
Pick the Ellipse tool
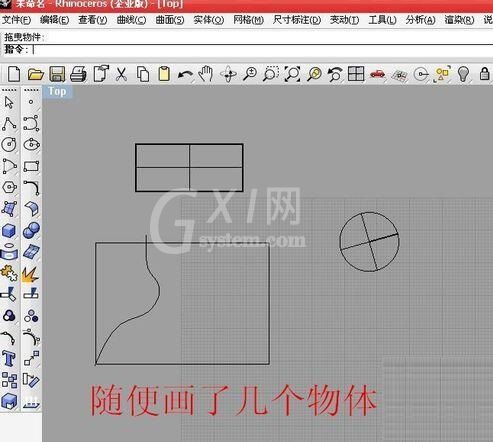[31, 145]
